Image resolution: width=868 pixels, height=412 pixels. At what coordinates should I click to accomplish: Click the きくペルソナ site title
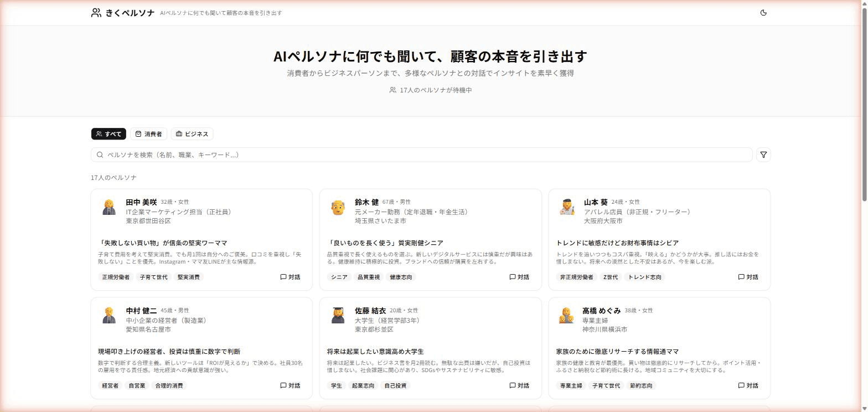point(130,13)
